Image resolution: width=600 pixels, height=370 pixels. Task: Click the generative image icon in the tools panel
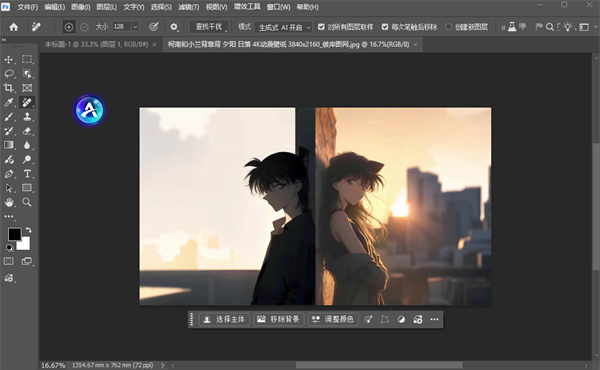8,278
